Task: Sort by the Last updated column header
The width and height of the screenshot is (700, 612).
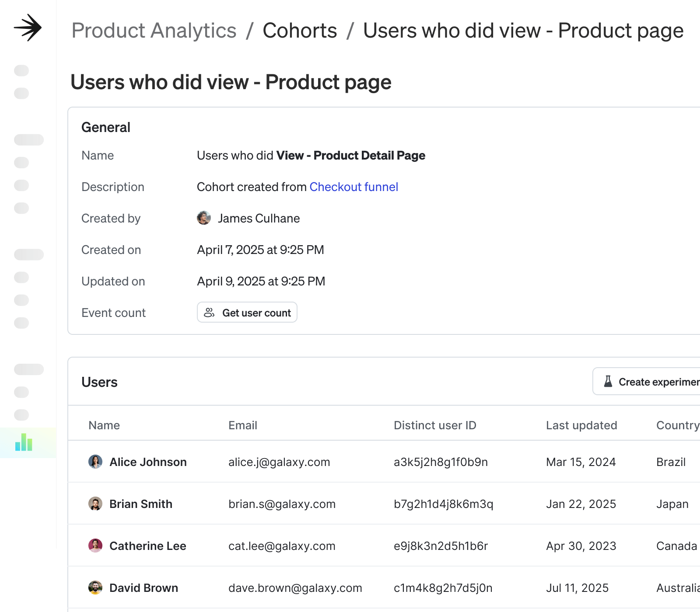Action: [581, 425]
